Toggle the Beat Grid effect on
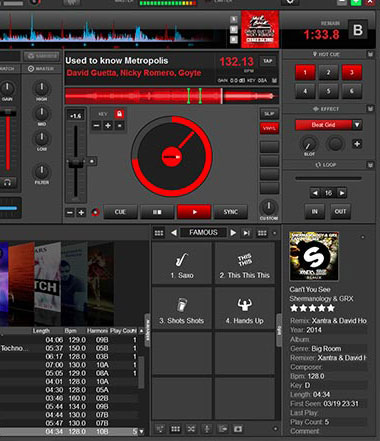The image size is (380, 441). click(x=323, y=125)
